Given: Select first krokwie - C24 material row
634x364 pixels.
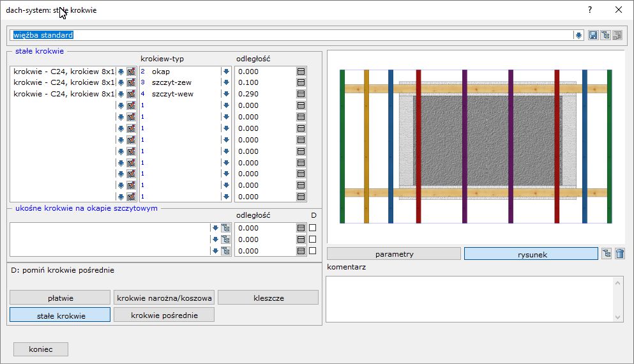Looking at the screenshot, I should pyautogui.click(x=64, y=72).
